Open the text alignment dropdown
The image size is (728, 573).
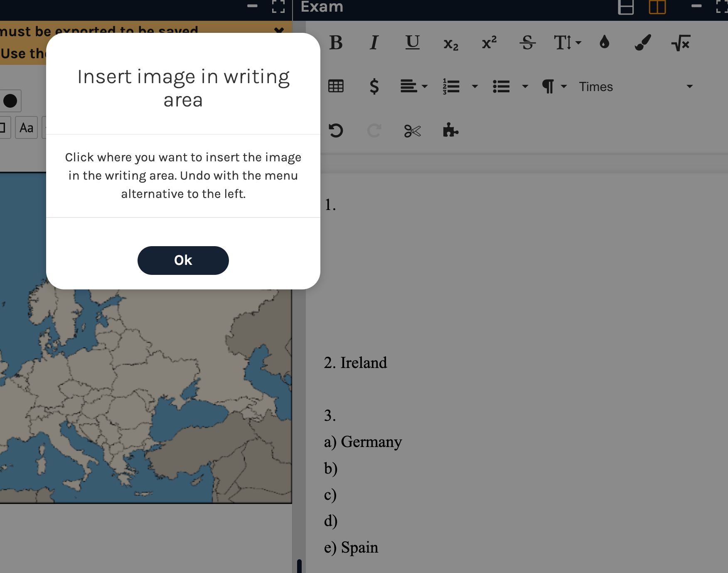[413, 86]
